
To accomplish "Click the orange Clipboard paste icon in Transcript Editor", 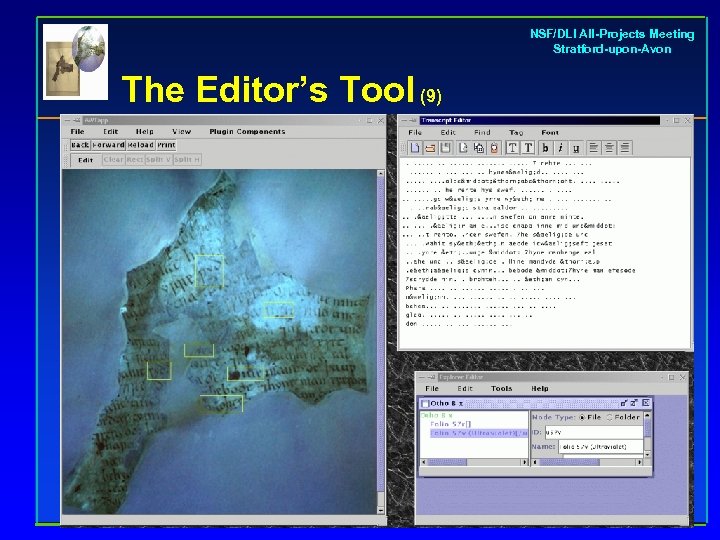I will point(494,148).
